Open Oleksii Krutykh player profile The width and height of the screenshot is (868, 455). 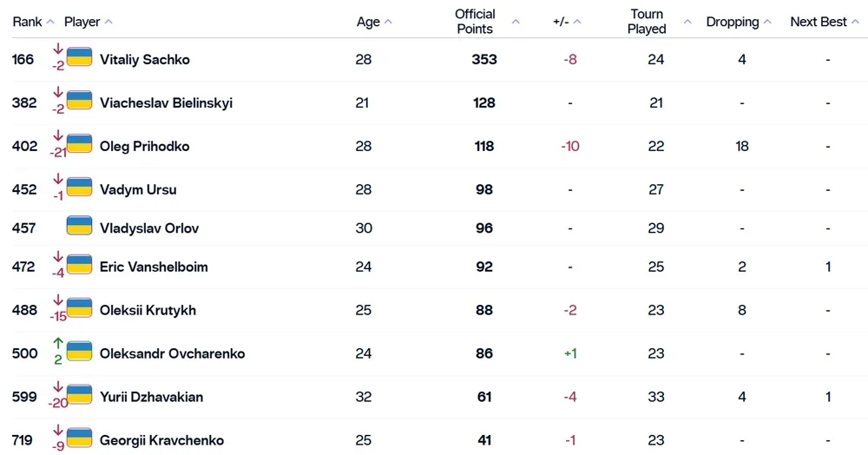pos(148,310)
